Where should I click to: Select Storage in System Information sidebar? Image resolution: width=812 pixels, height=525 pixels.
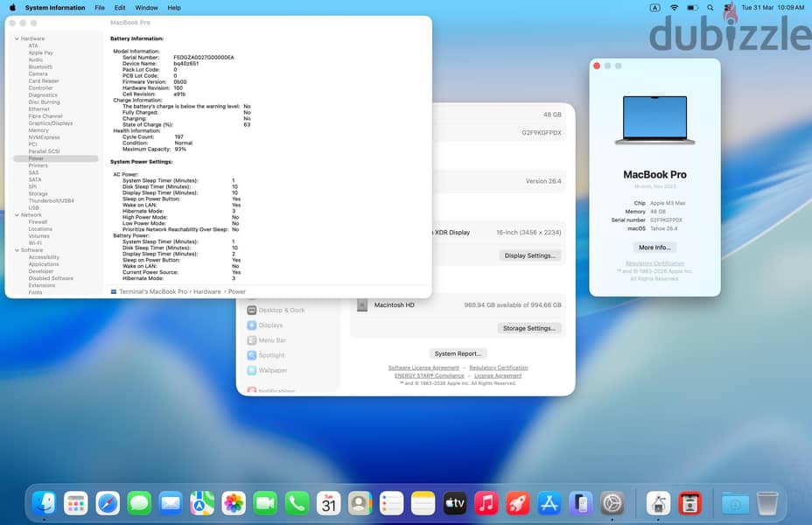38,193
